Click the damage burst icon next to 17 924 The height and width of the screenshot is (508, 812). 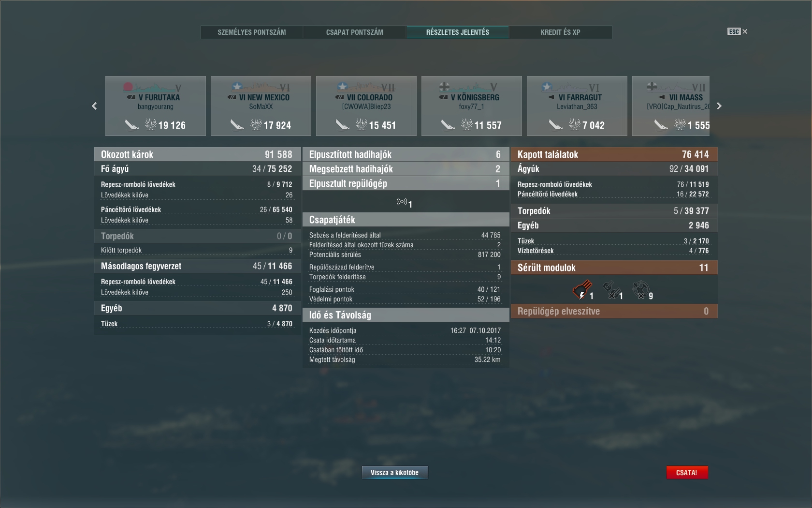coord(256,125)
